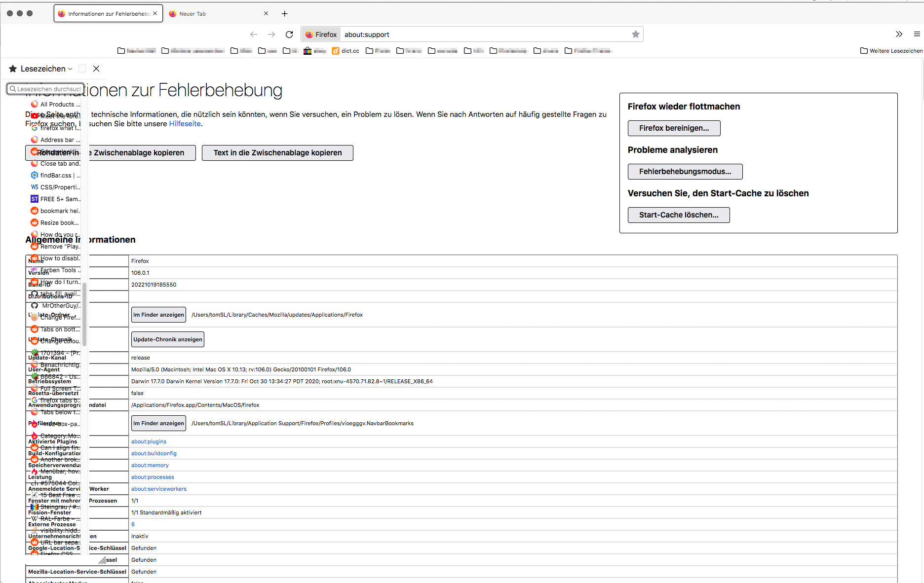The image size is (924, 583).
Task: Click the update channel value 'release'
Action: [141, 358]
